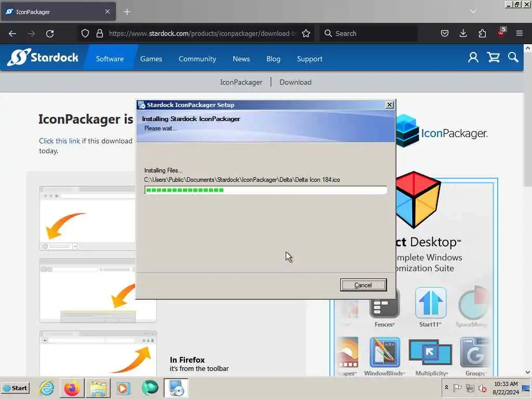
Task: Click the IconPackager sub-navigation link
Action: (x=241, y=82)
